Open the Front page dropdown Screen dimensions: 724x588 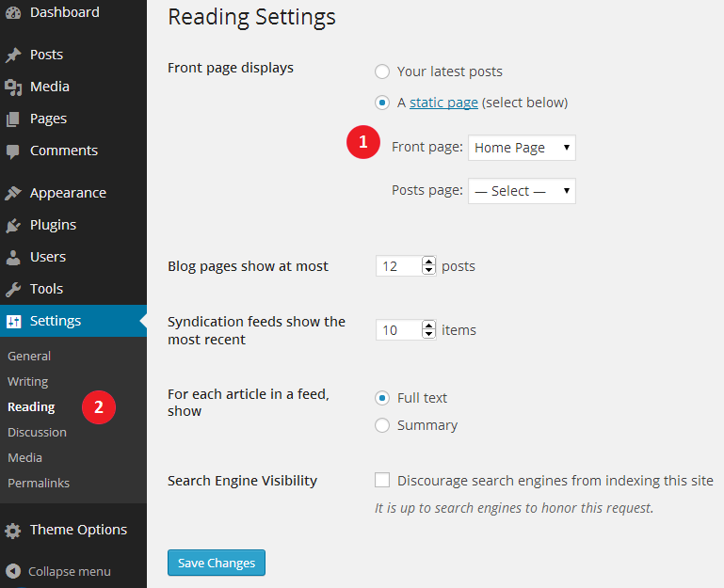(x=522, y=148)
